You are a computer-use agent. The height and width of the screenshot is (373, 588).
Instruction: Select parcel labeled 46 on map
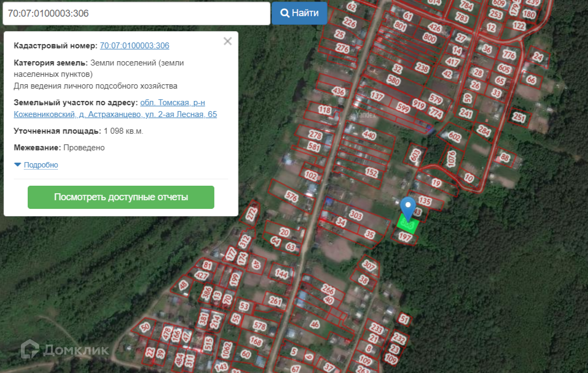pos(315,325)
